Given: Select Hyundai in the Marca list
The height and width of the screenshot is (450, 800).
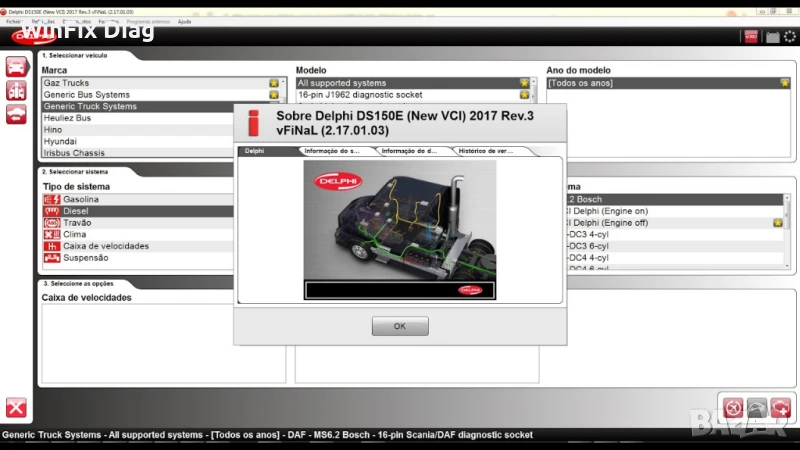Looking at the screenshot, I should pyautogui.click(x=60, y=142).
